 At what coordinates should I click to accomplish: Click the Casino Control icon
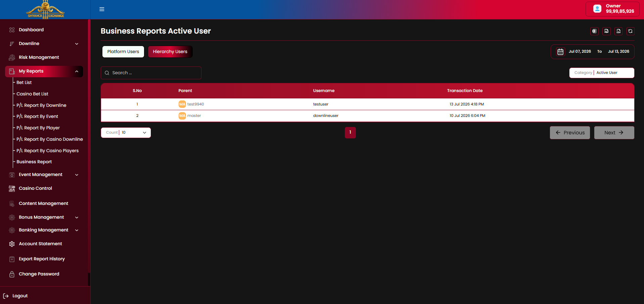pyautogui.click(x=12, y=188)
